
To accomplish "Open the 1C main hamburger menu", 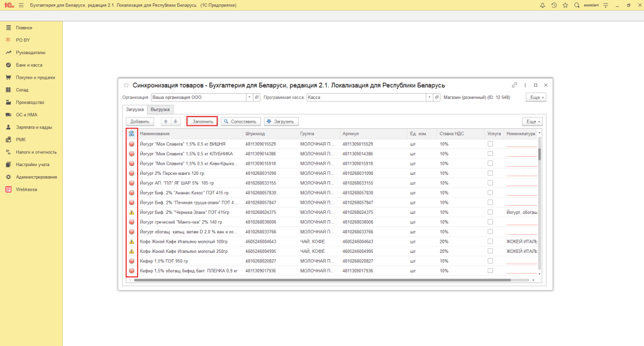I will (21, 5).
